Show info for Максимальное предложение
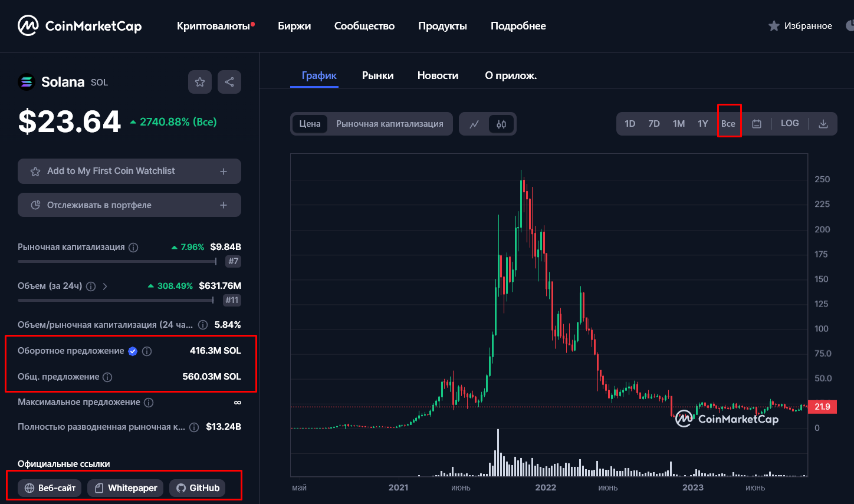Image resolution: width=854 pixels, height=504 pixels. point(149,403)
